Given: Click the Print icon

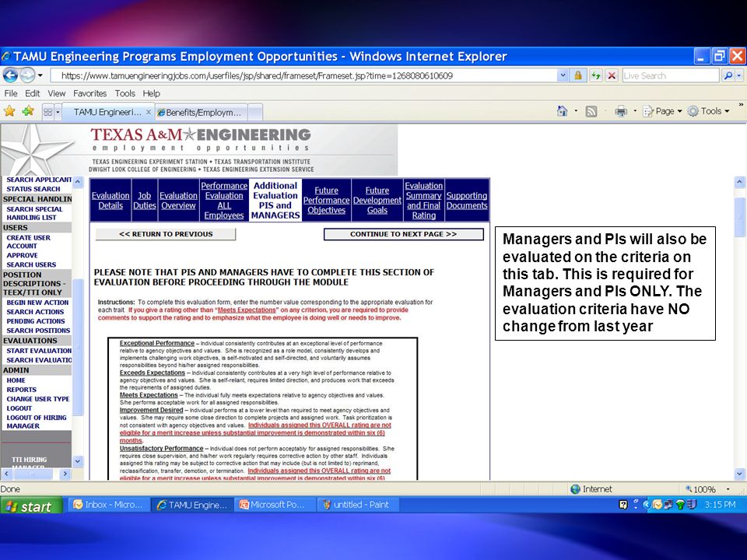Looking at the screenshot, I should tap(621, 111).
